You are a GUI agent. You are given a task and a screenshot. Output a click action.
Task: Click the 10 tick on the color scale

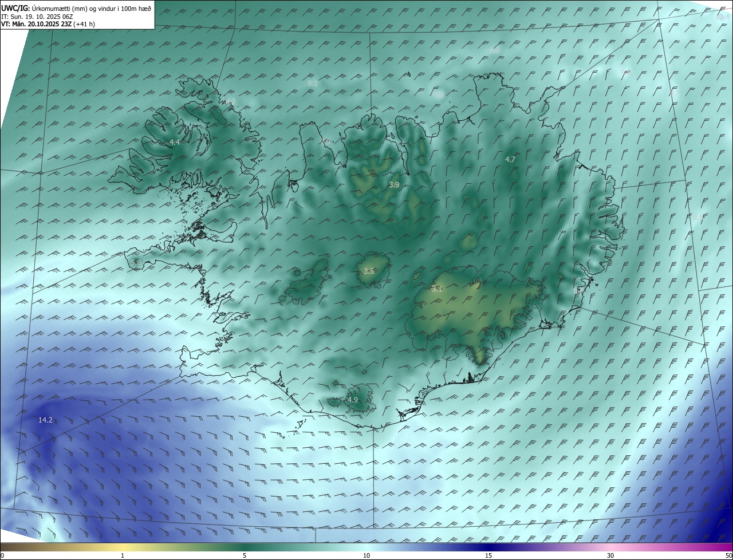[x=366, y=555]
